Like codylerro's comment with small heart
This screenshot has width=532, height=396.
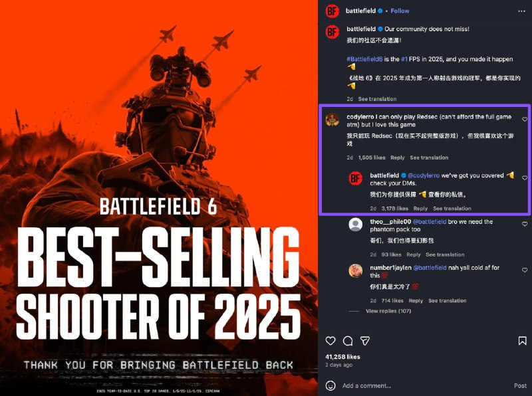525,120
